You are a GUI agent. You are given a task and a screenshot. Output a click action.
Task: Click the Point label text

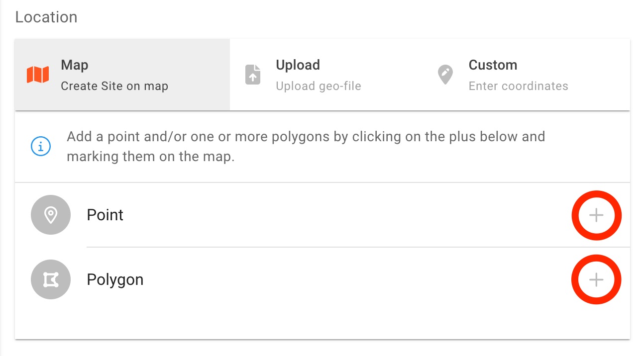(105, 215)
